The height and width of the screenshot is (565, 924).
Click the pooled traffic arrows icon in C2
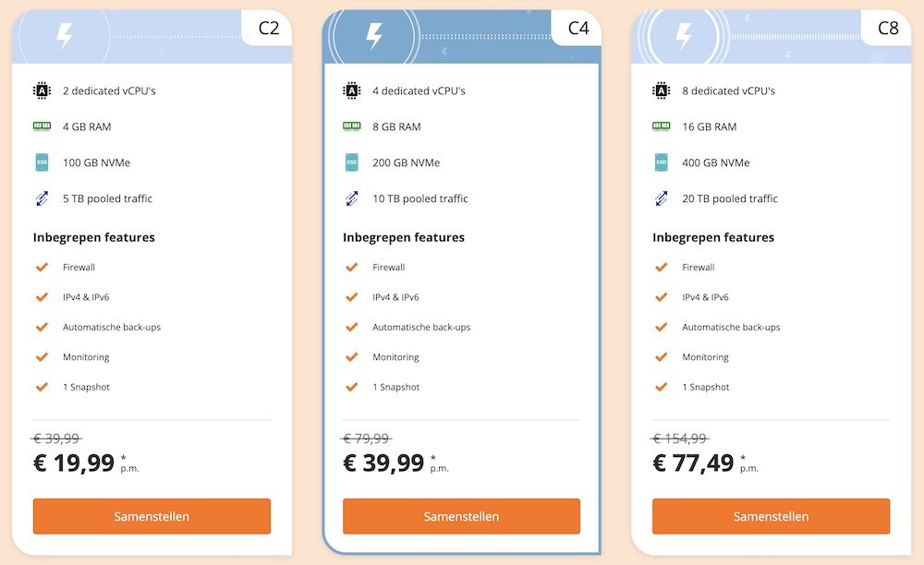(42, 198)
